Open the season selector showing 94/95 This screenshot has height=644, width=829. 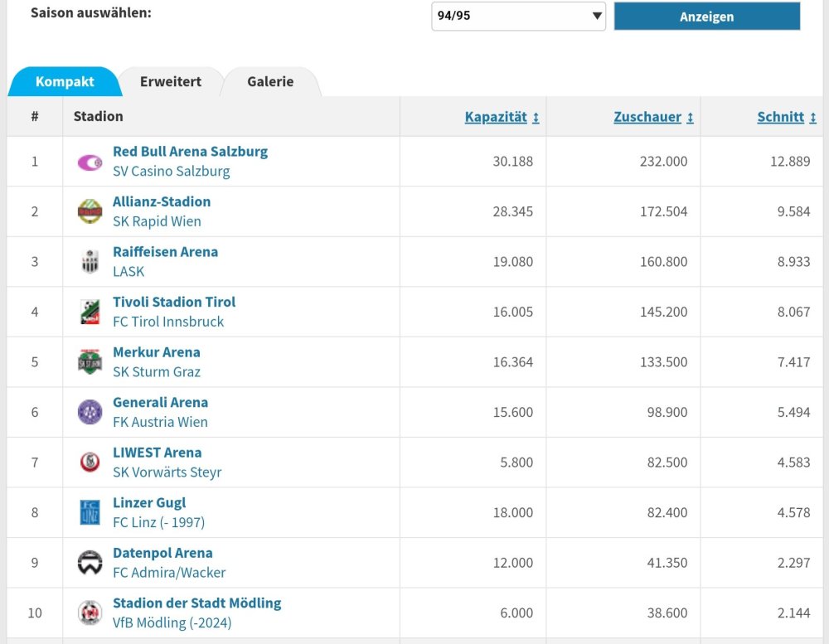(518, 16)
